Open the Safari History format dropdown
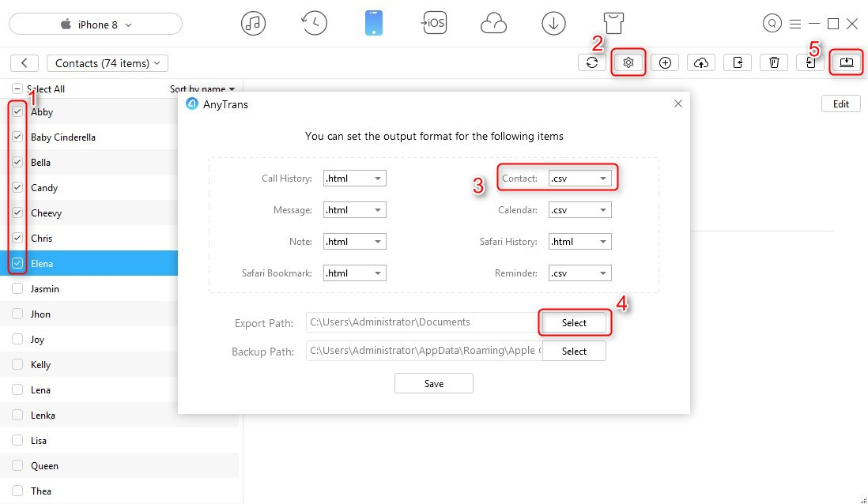868x504 pixels. [579, 241]
